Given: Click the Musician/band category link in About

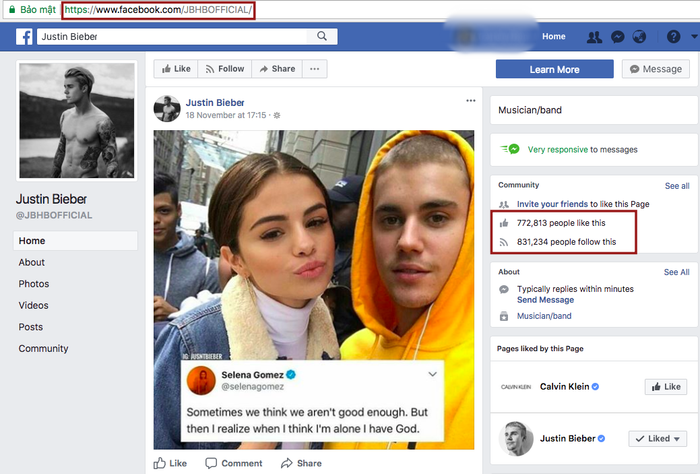Looking at the screenshot, I should 544,316.
